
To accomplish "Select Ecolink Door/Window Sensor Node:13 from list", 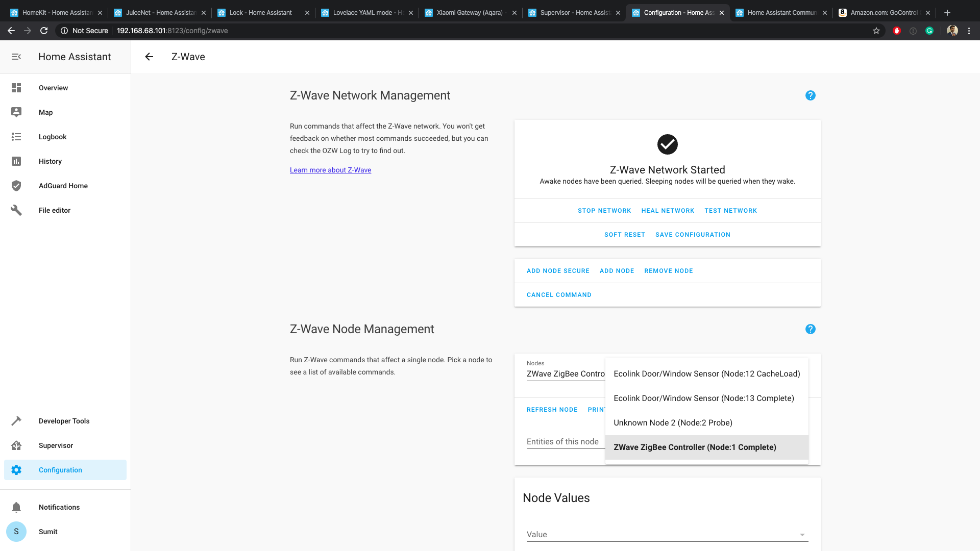I will (x=704, y=398).
